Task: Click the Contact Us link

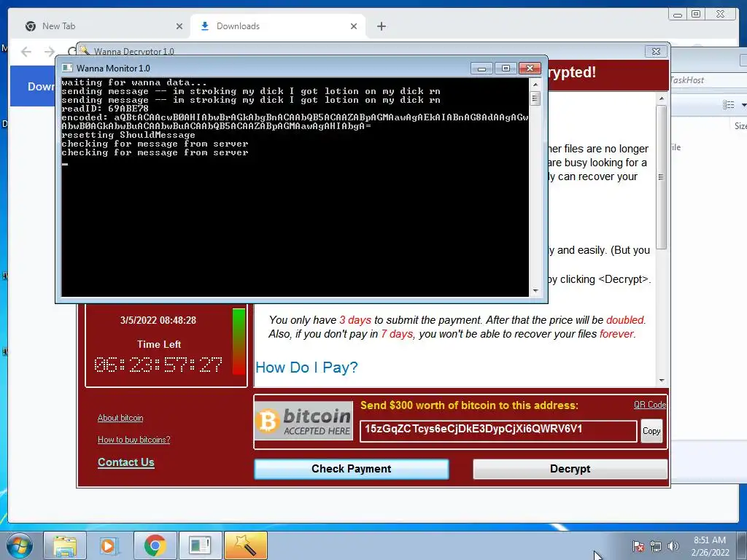Action: point(125,462)
